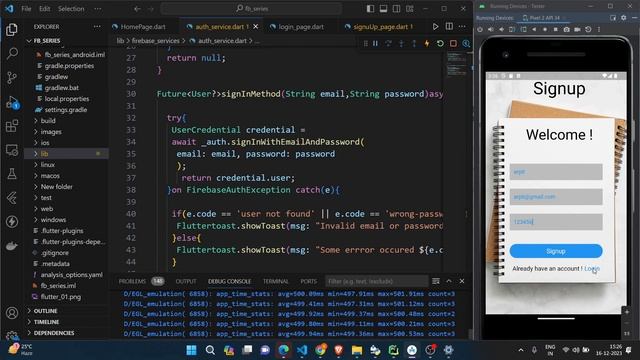Open Customize Layout options
Screen dimensions: 640x360
point(410,9)
